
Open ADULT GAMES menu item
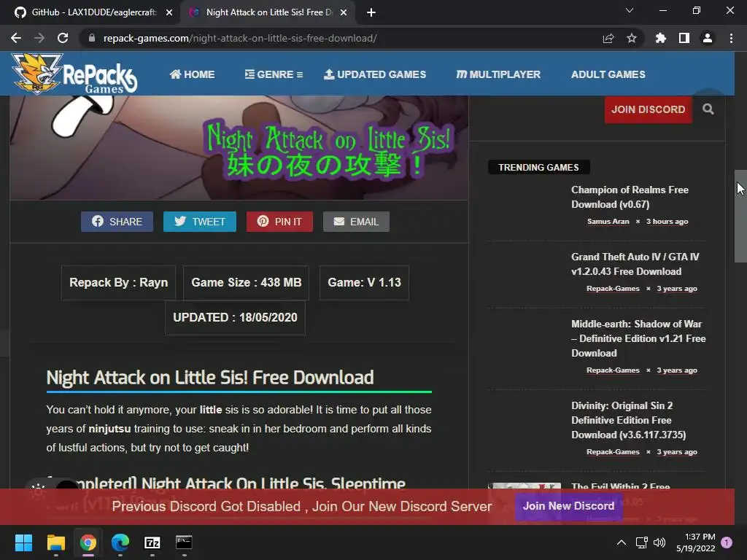pyautogui.click(x=608, y=74)
